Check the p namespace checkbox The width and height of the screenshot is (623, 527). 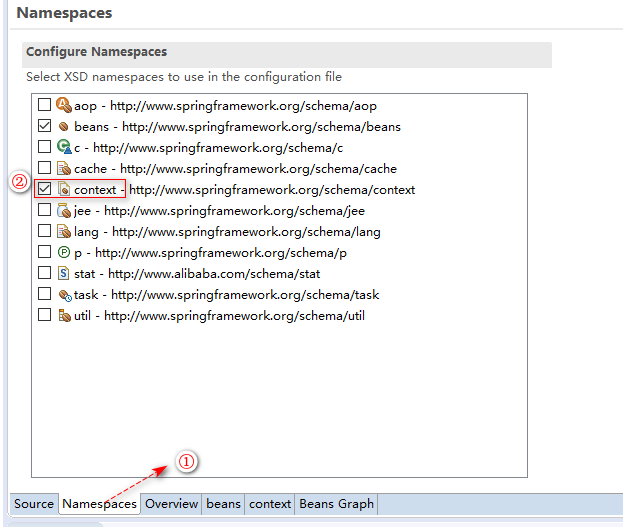point(44,252)
